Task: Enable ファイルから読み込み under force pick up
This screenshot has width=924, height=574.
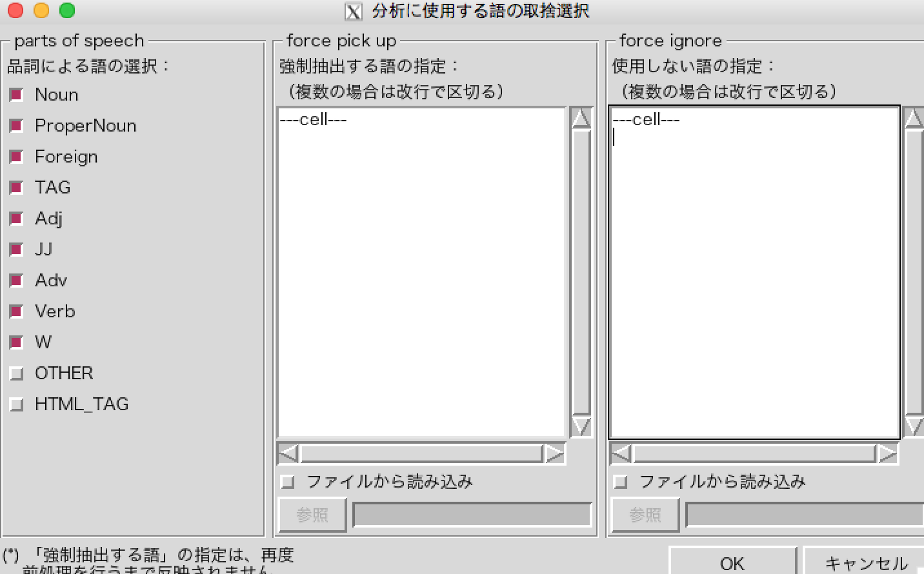Action: coord(288,482)
